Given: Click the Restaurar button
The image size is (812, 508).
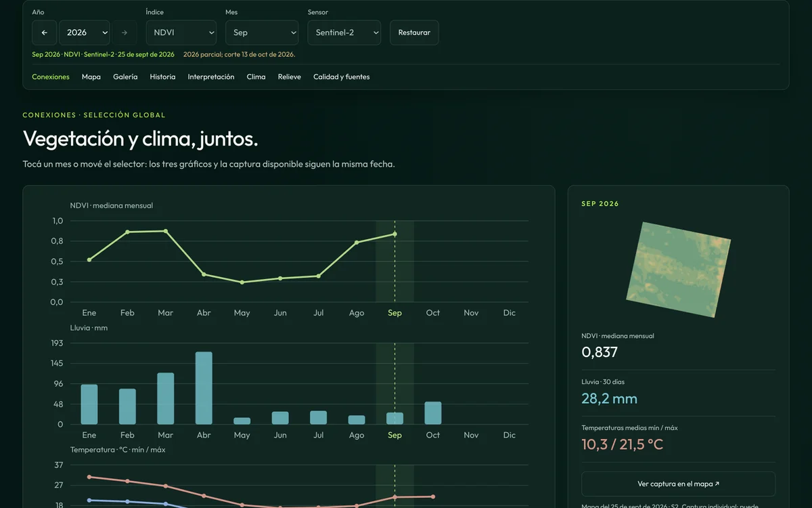Looking at the screenshot, I should (414, 33).
